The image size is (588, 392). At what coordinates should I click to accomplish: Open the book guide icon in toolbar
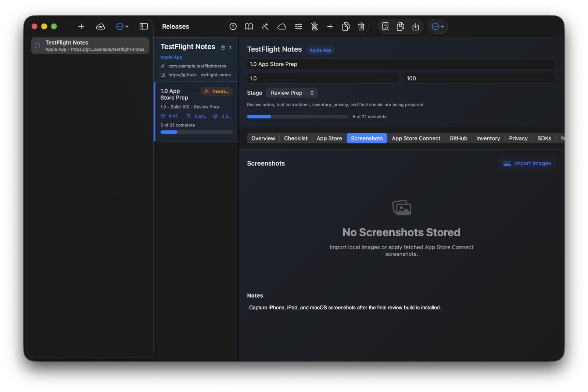(x=249, y=26)
